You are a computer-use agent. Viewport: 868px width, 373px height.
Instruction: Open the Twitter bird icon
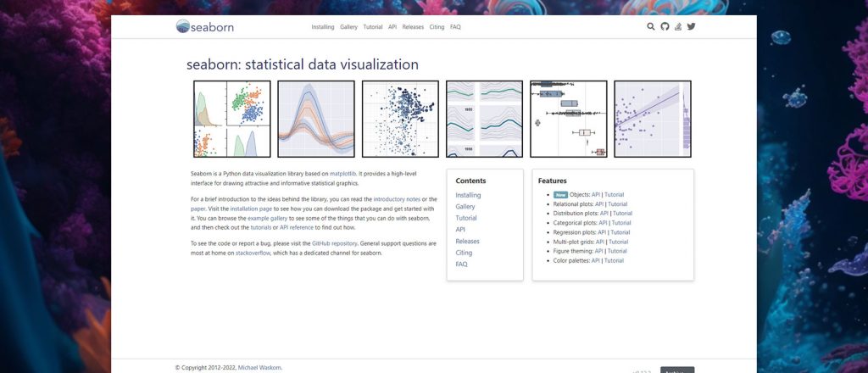pyautogui.click(x=691, y=26)
